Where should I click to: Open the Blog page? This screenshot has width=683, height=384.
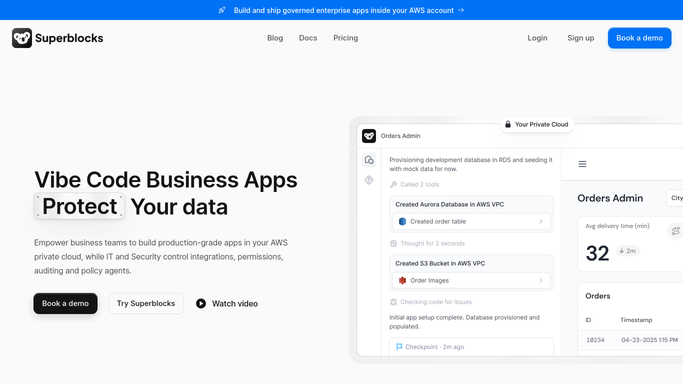[x=275, y=38]
